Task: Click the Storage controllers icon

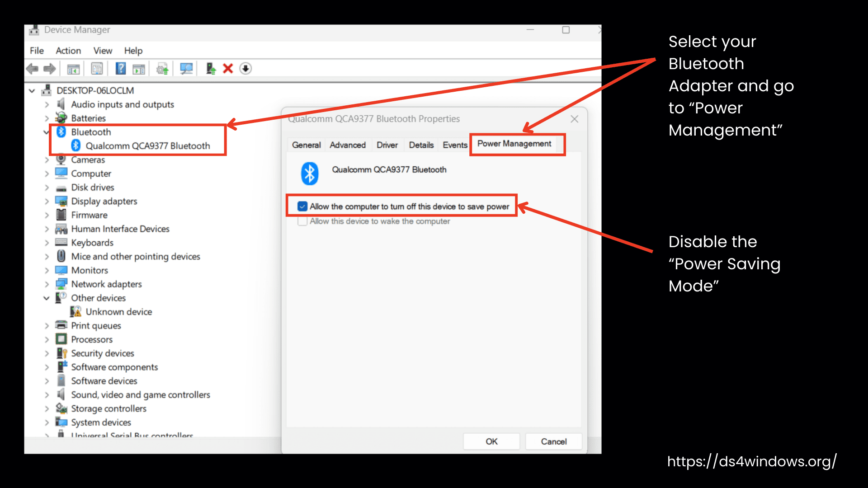Action: (x=61, y=408)
